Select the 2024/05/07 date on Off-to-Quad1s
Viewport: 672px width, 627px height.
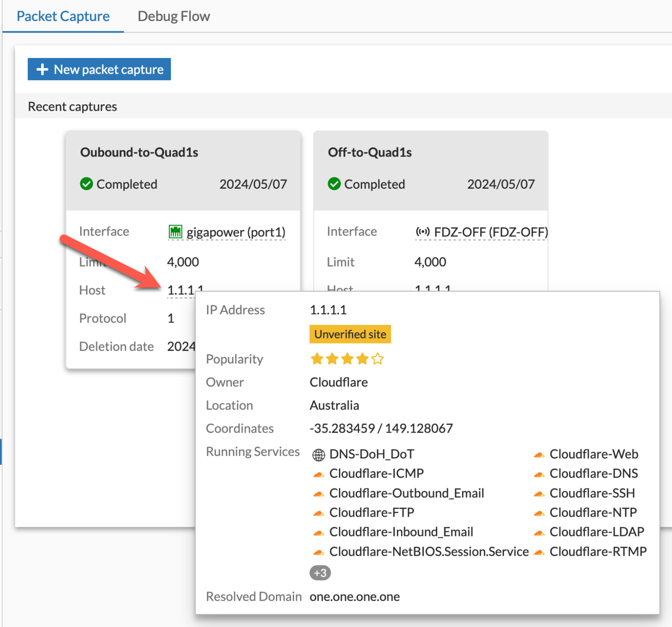point(501,184)
